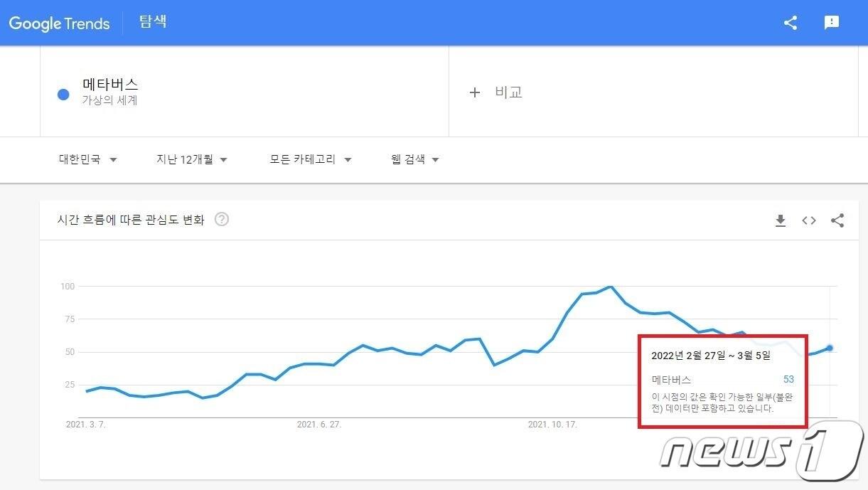Open the embed code view for the chart
The width and height of the screenshot is (868, 490).
pyautogui.click(x=808, y=220)
